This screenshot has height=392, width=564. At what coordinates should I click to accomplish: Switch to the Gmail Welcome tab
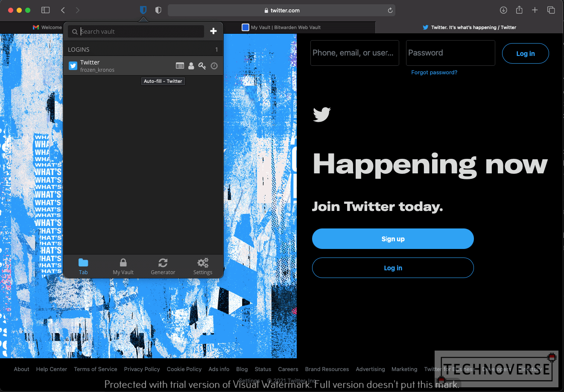[47, 27]
